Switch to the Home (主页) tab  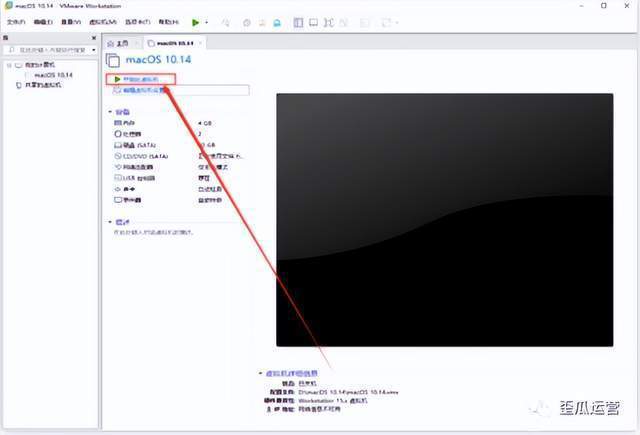coord(122,43)
